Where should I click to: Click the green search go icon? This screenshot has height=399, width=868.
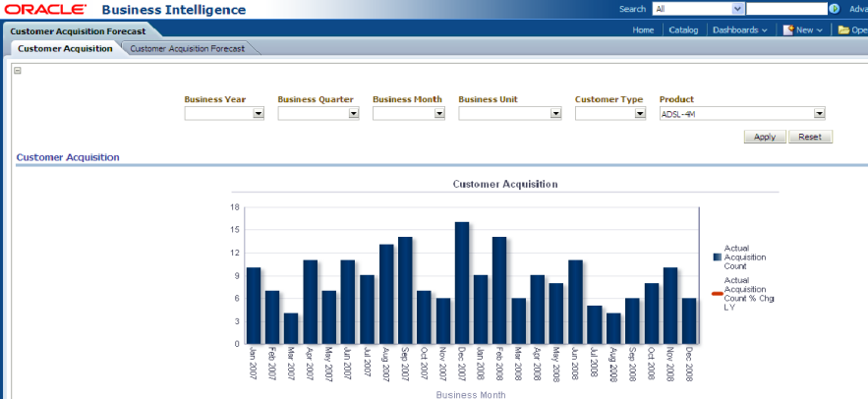[835, 9]
